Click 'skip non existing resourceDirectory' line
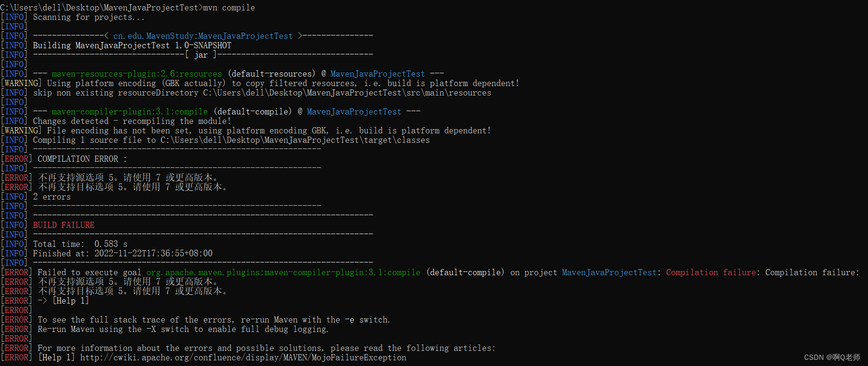868x366 pixels. (x=262, y=93)
